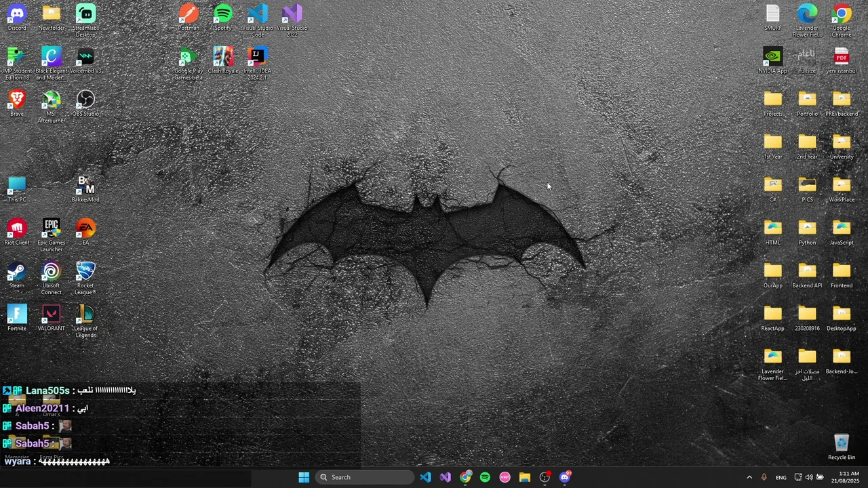This screenshot has height=488, width=868.
Task: Open File Explorer from the taskbar
Action: [525, 477]
